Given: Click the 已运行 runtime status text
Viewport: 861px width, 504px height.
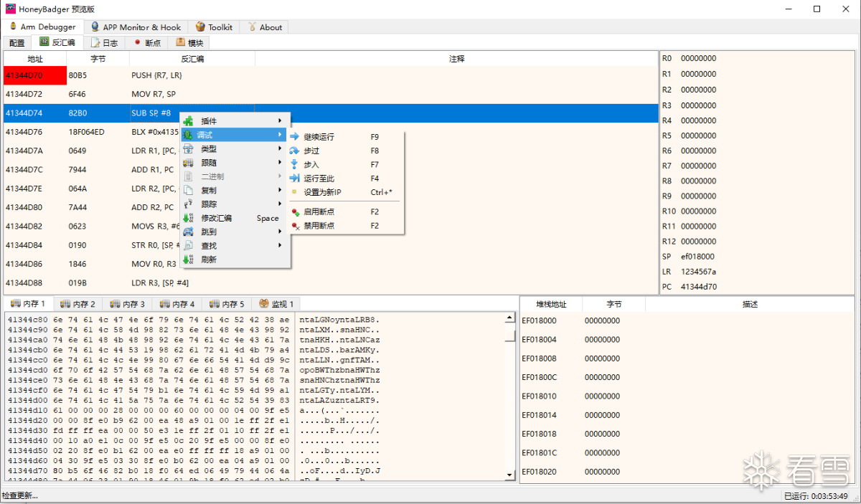Looking at the screenshot, I should click(816, 496).
